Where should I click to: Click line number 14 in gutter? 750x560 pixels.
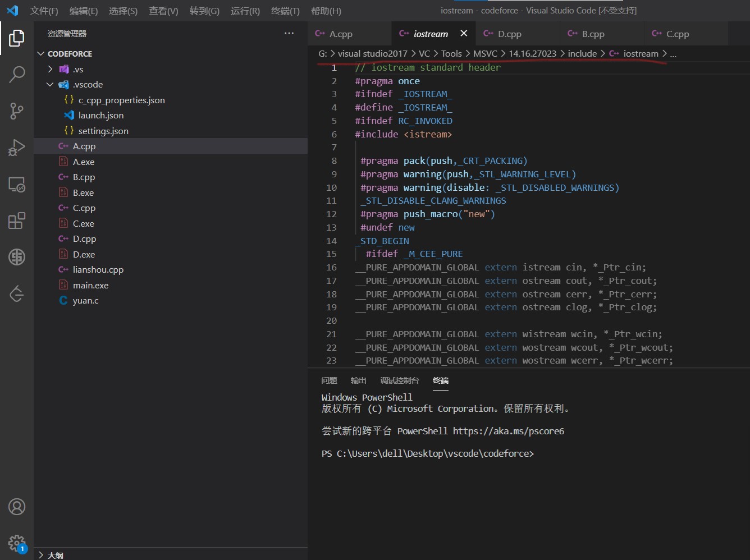point(331,241)
